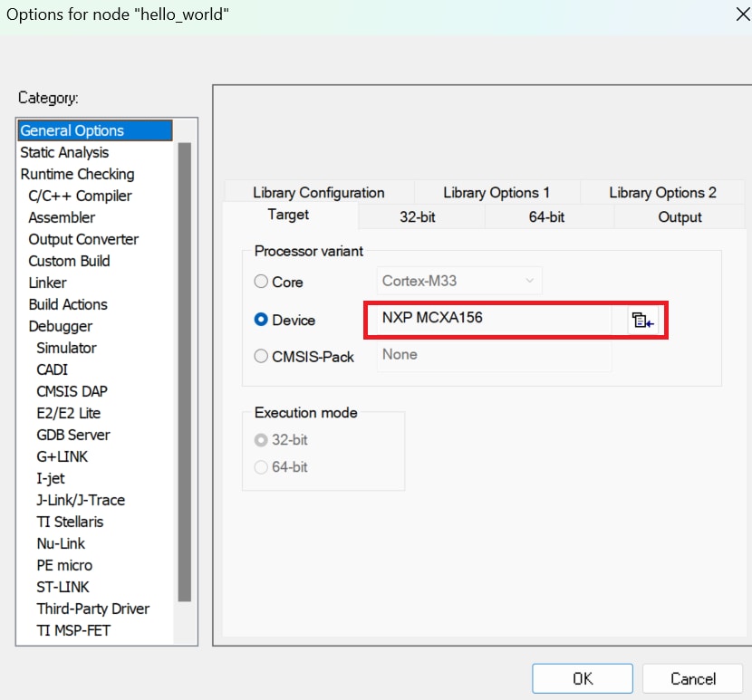The height and width of the screenshot is (700, 752).
Task: Open the Library Options 1 tab
Action: click(x=497, y=192)
